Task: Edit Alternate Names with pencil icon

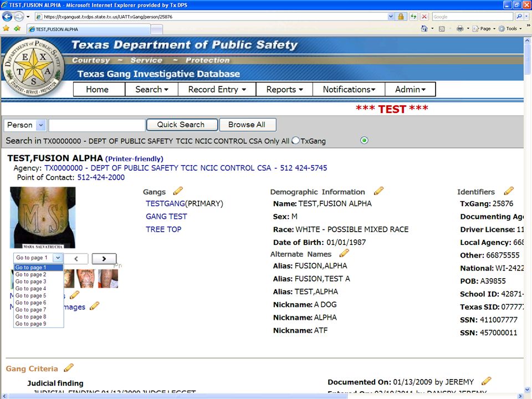Action: coord(344,253)
